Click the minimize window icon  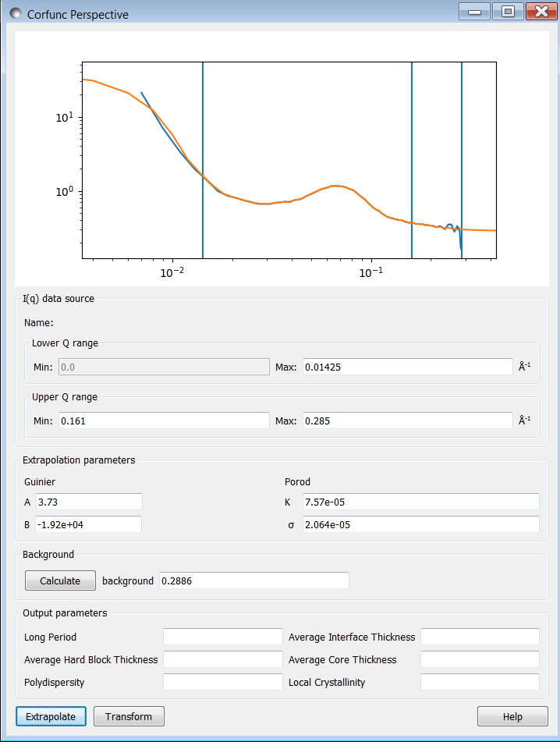(x=474, y=12)
